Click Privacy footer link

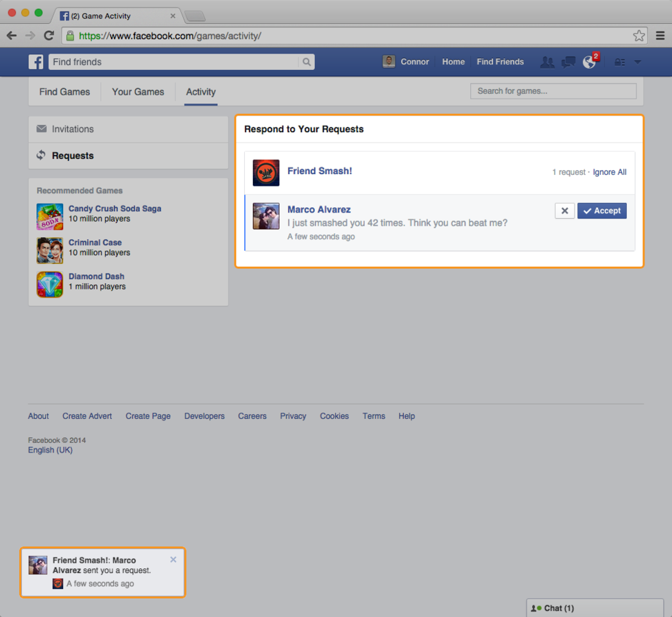point(293,416)
